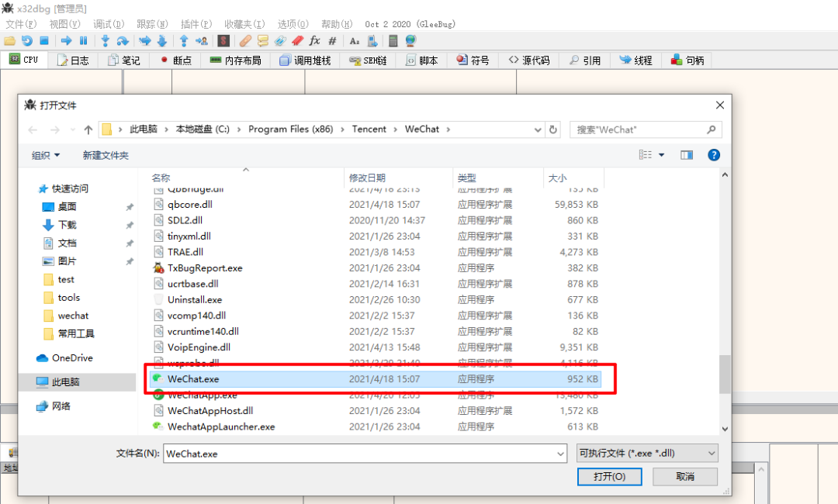Expand the chevron after Tencent in path
This screenshot has height=504, width=838.
click(396, 129)
